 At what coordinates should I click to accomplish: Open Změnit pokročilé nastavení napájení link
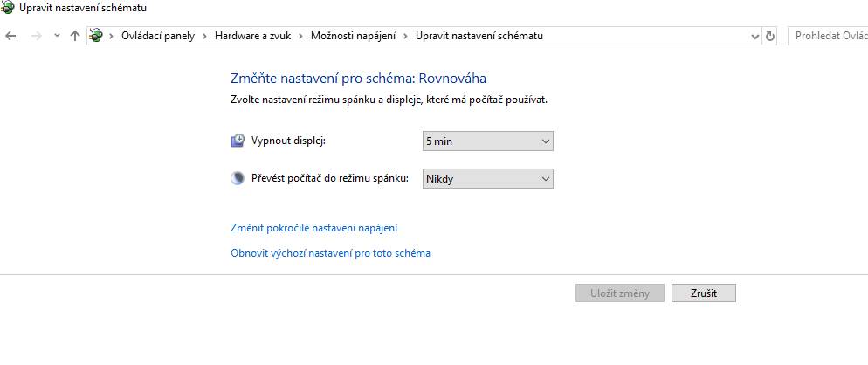313,228
